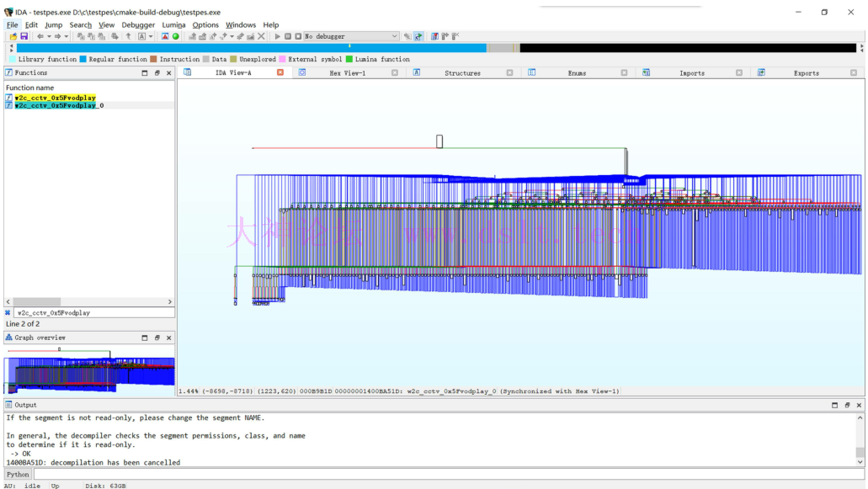868x489 pixels.
Task: Float the Graph overview panel
Action: [x=157, y=338]
